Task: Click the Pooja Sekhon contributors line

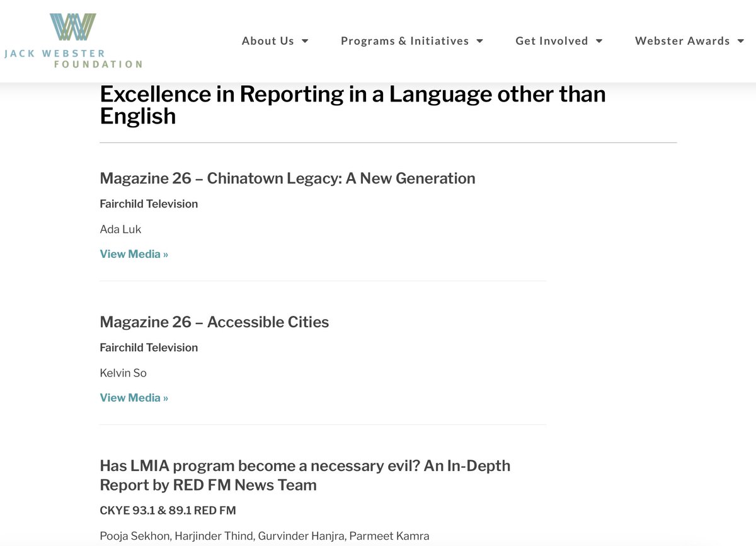Action: [x=265, y=536]
